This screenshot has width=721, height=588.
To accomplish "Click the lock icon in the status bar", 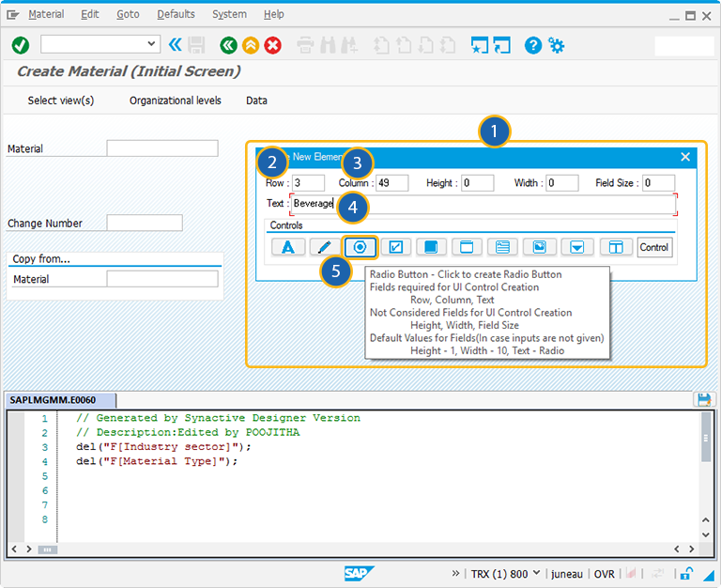I will tap(686, 573).
